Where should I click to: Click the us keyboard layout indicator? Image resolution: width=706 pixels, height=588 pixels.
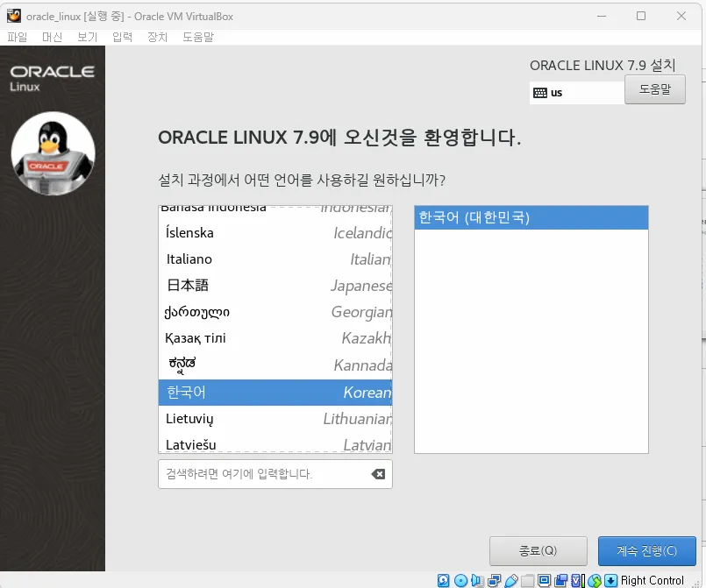pos(576,93)
